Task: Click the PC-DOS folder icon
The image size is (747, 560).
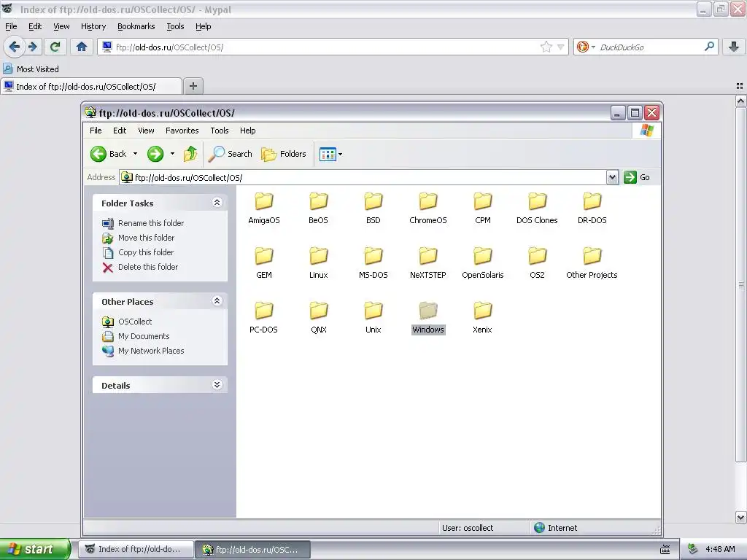Action: [263, 311]
